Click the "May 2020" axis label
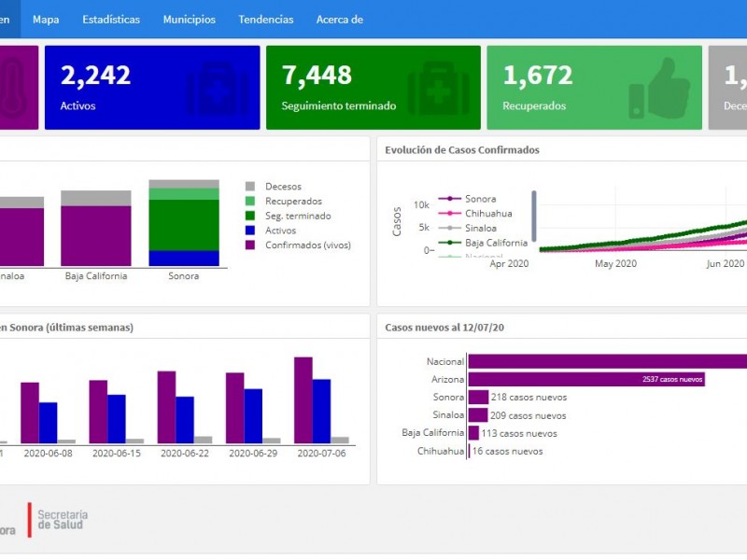 pyautogui.click(x=615, y=263)
